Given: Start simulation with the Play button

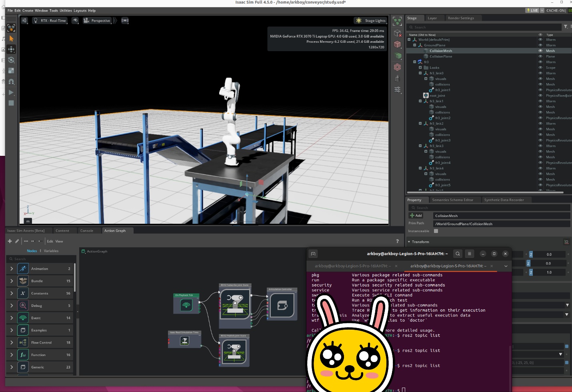Looking at the screenshot, I should pos(11,92).
